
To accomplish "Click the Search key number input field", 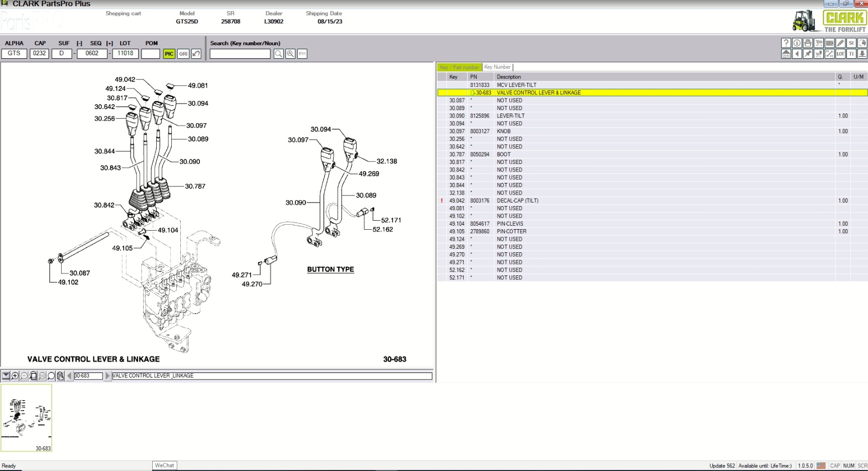I will [240, 54].
